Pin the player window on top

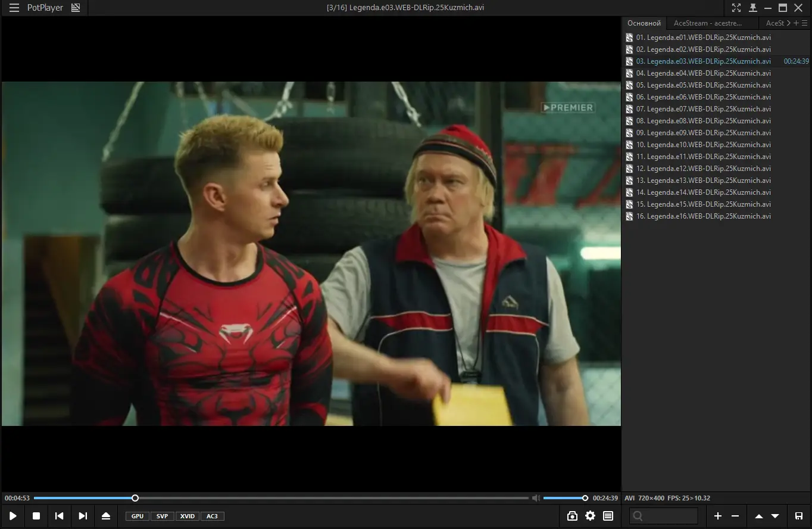click(x=752, y=8)
